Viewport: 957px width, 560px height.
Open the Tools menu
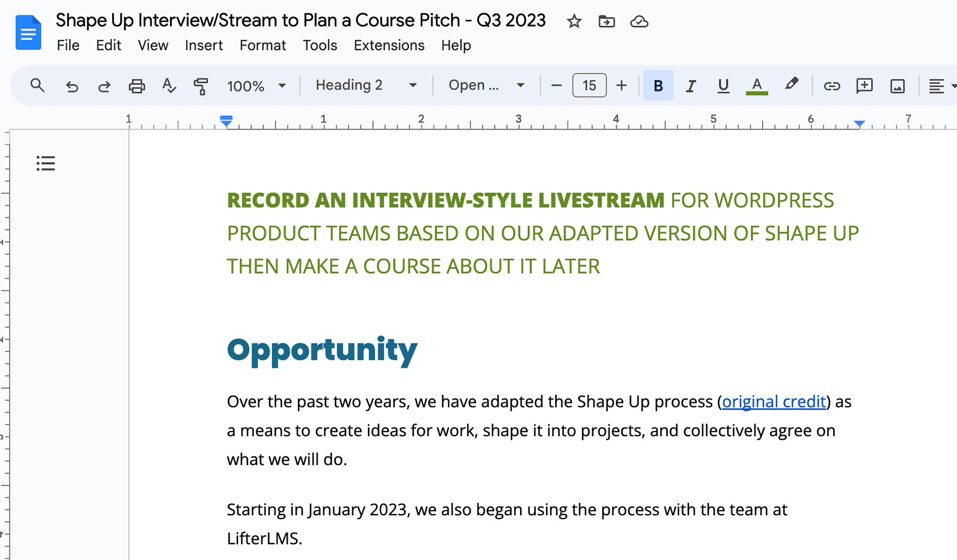click(320, 45)
